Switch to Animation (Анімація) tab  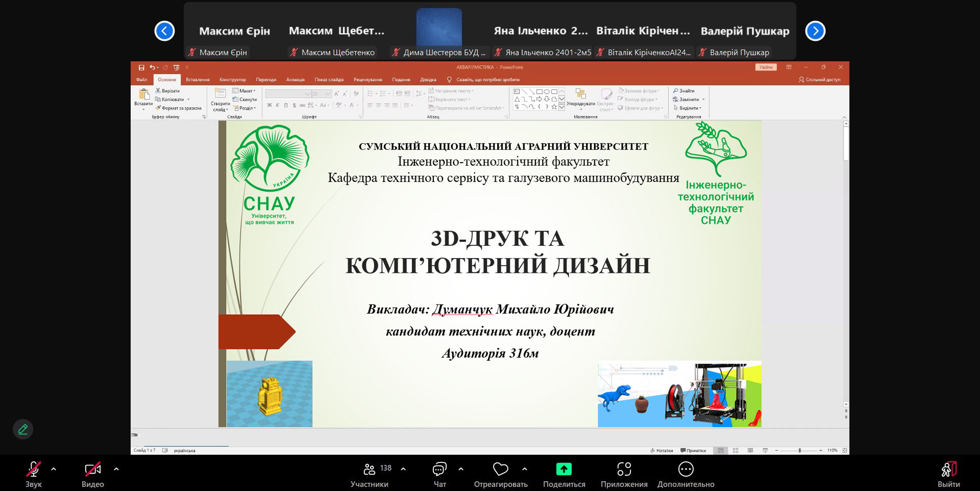pos(296,80)
